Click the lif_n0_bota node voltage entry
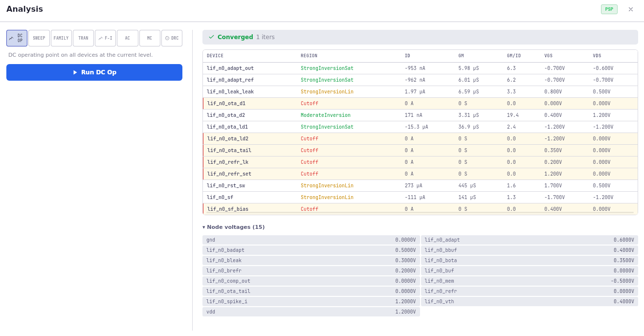This screenshot has width=644, height=336. (x=529, y=261)
